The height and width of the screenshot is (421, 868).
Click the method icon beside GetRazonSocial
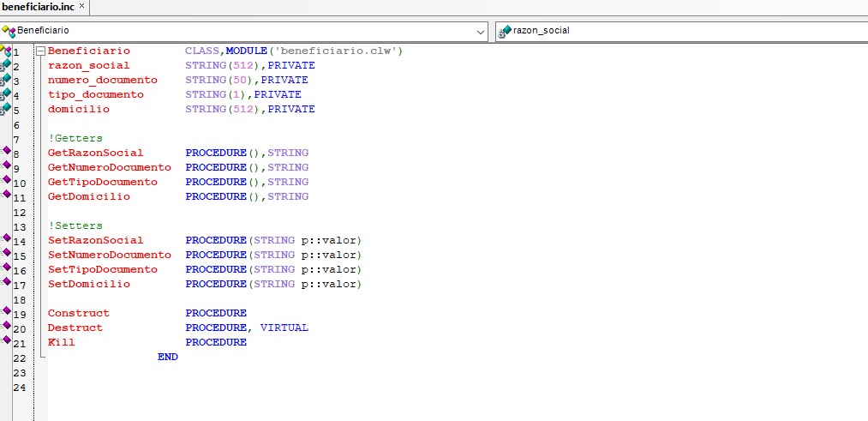pos(6,152)
